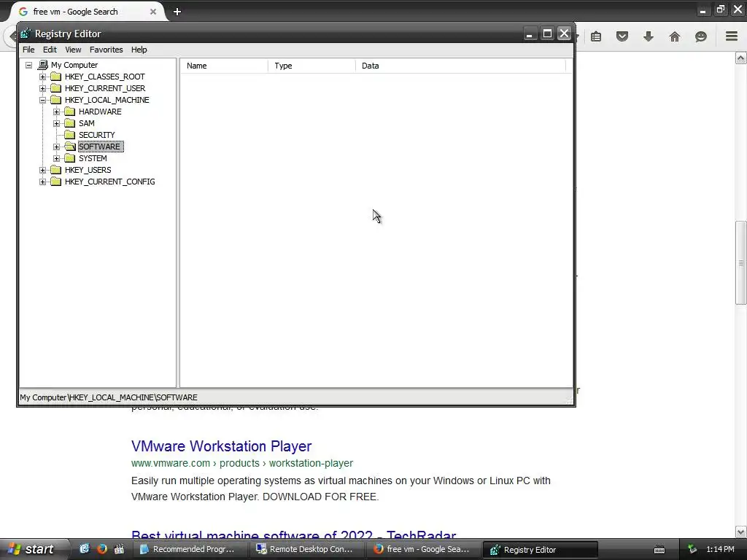
Task: Click the Data column header
Action: pos(460,66)
